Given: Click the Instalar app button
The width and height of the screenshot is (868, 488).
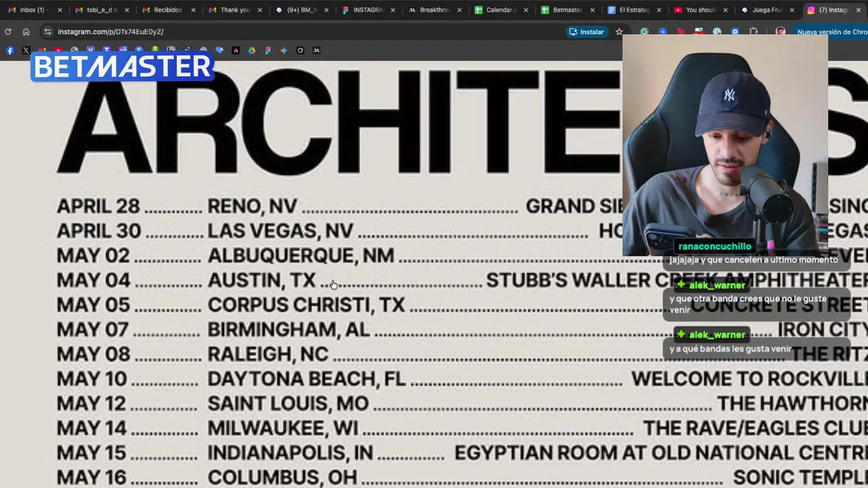Looking at the screenshot, I should 587,31.
